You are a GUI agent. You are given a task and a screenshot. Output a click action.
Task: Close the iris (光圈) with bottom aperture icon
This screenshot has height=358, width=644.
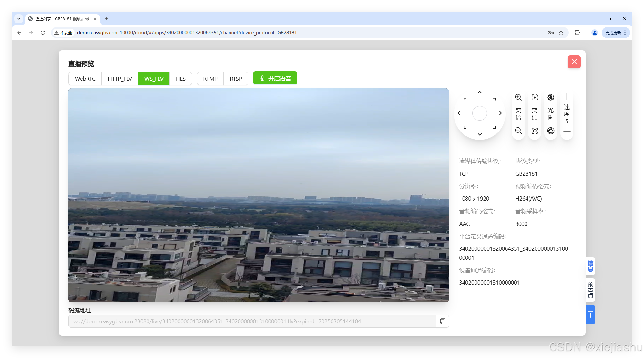[x=551, y=131]
